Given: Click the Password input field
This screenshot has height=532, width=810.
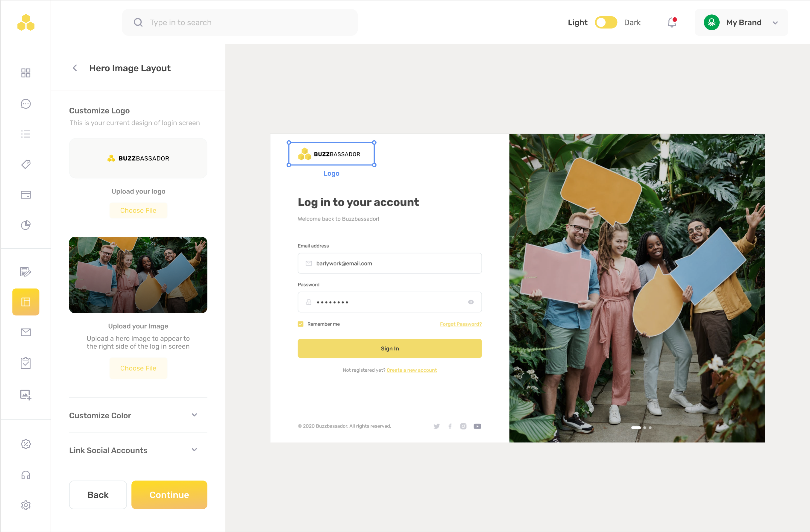Looking at the screenshot, I should (390, 302).
